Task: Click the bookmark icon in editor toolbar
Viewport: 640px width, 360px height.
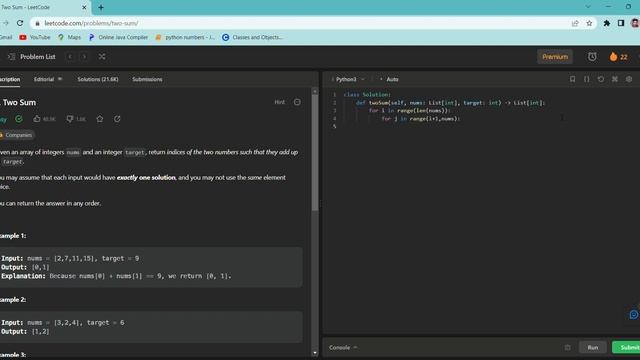Action: [x=572, y=79]
